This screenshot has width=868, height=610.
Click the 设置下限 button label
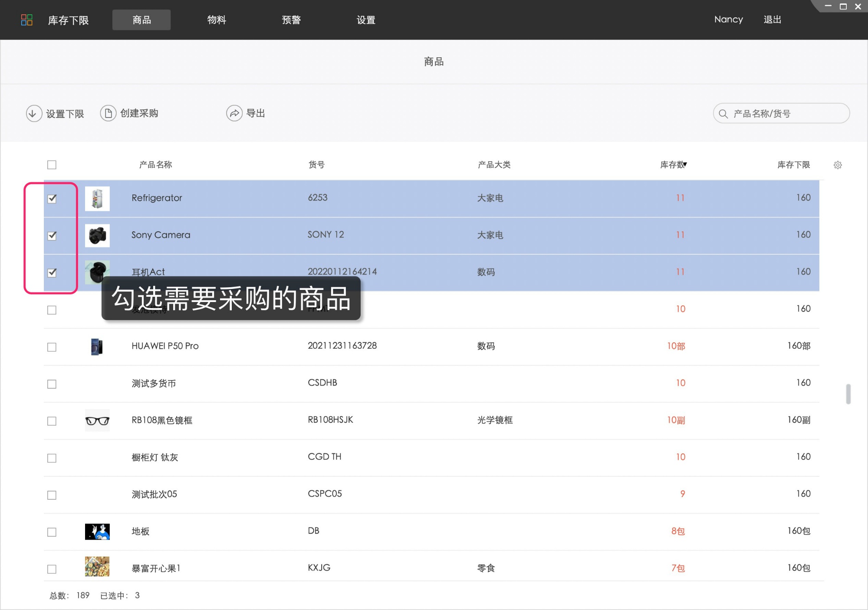[65, 114]
